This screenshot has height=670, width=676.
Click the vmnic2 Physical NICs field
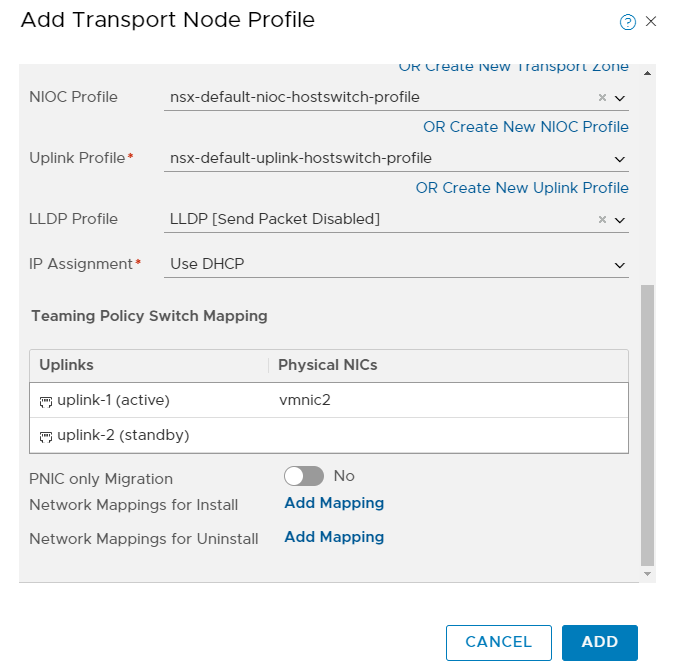304,400
